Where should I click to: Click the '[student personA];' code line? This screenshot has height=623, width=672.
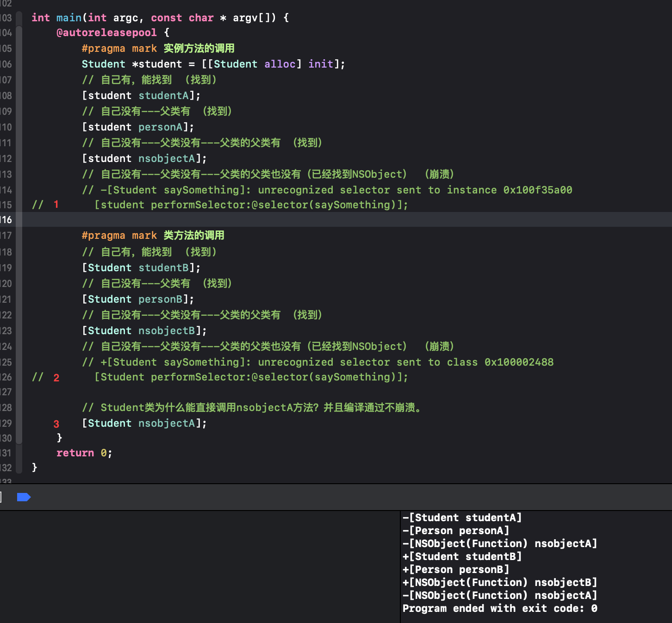pos(138,127)
